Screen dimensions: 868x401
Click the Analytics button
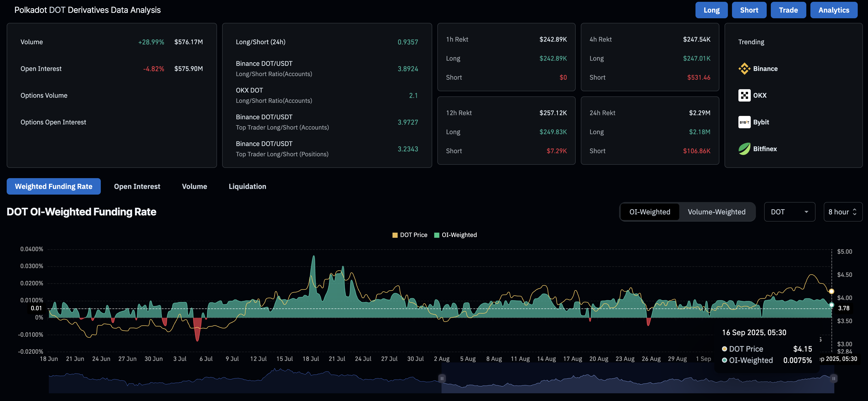tap(834, 10)
